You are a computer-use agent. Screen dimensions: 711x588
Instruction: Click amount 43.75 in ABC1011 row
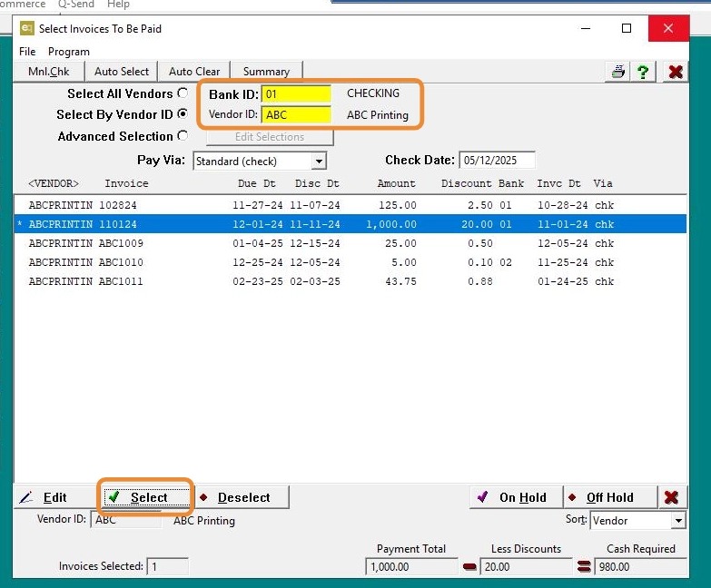click(x=400, y=281)
